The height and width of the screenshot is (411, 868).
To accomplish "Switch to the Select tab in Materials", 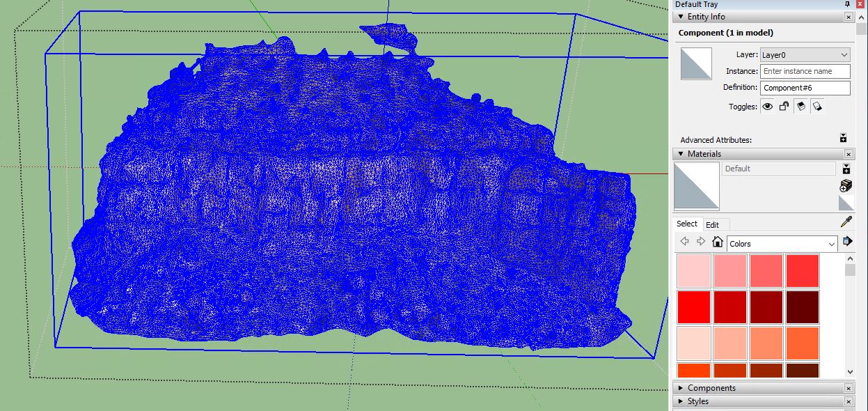I will pos(686,224).
